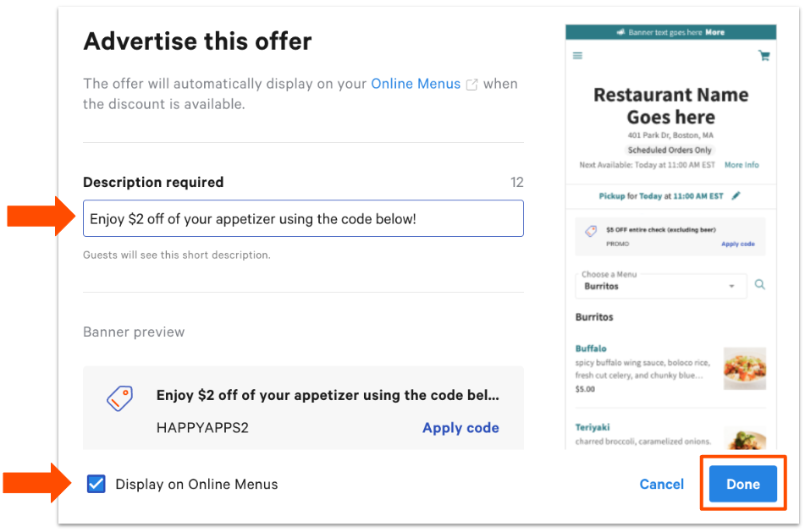The width and height of the screenshot is (805, 532).
Task: Uncheck Display on Online Menus checkbox
Action: (96, 484)
